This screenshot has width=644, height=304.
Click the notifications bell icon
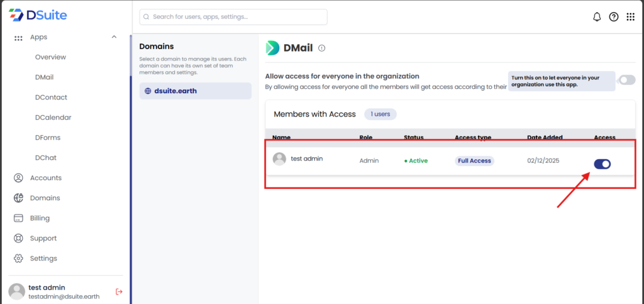click(x=597, y=17)
